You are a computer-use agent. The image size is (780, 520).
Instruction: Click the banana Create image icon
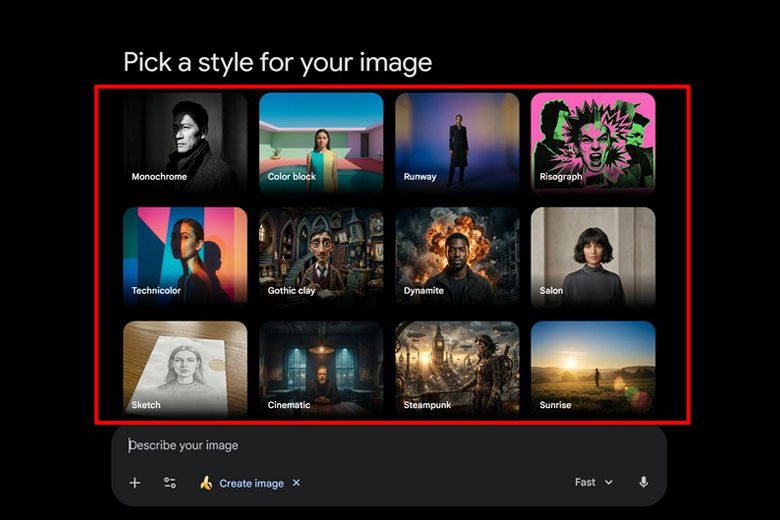pos(206,483)
